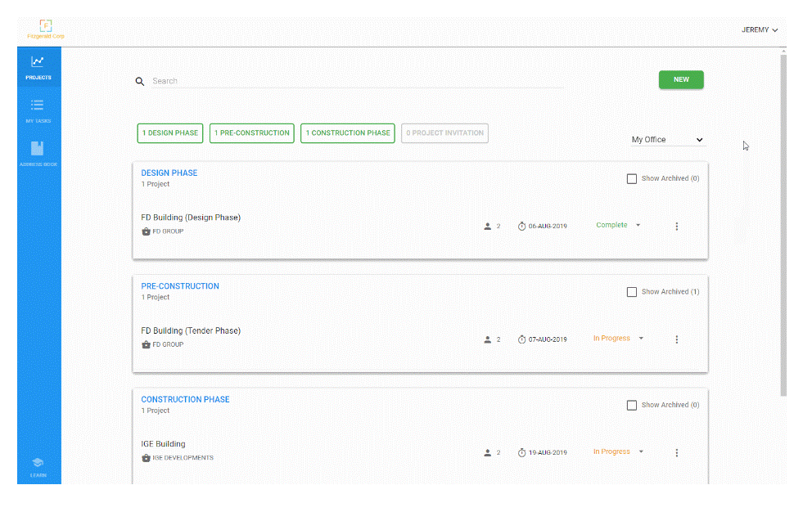Open In Progress status dropdown for IGE Building
Image resolution: width=812 pixels, height=530 pixels.
pos(618,451)
